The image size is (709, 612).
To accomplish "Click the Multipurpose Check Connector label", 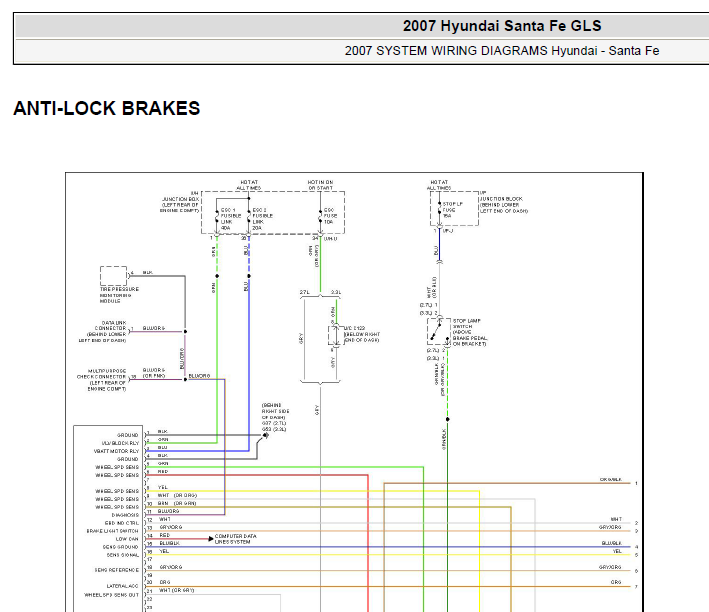I will click(x=101, y=380).
